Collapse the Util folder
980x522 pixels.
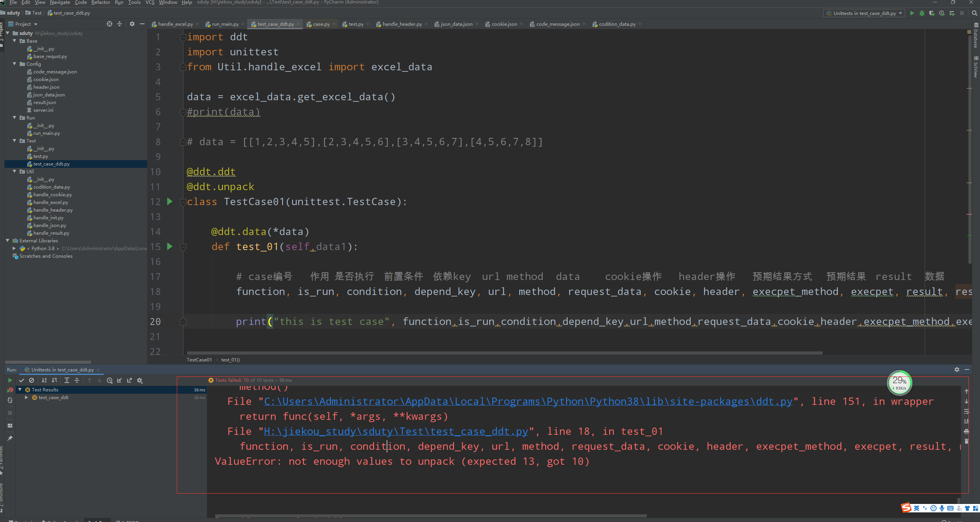click(14, 171)
